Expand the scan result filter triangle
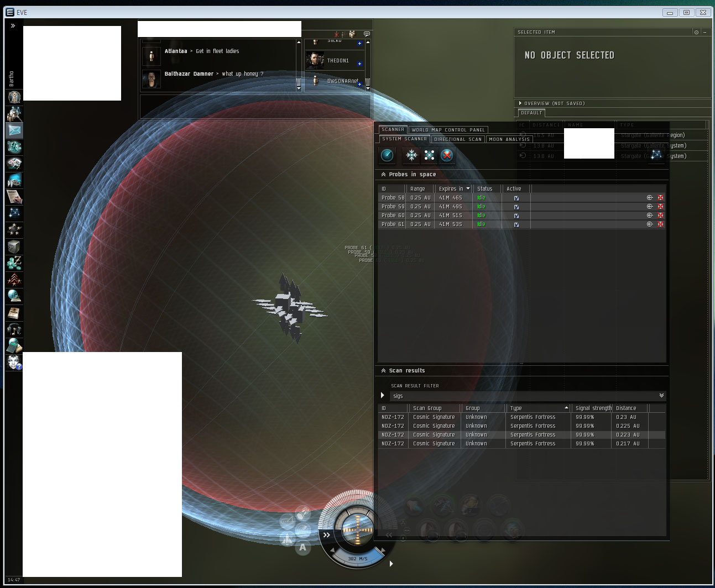The image size is (715, 588). [382, 396]
